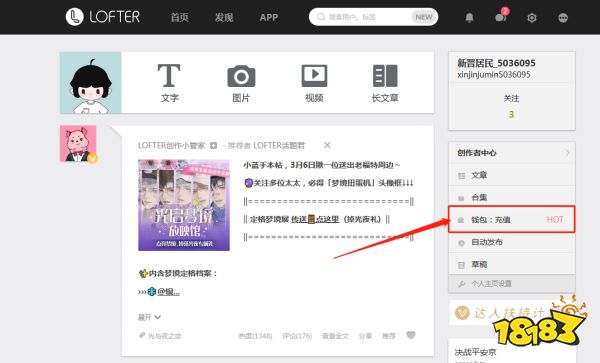The image size is (600, 363).
Task: Open the LOFTER创作小管家 author link
Action: (171, 145)
